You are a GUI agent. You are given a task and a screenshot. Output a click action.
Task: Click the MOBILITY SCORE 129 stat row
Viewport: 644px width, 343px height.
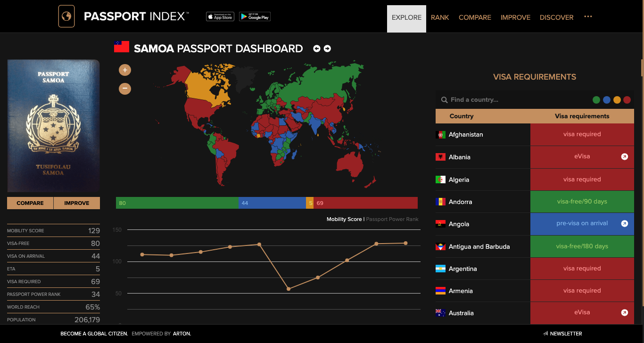[53, 230]
